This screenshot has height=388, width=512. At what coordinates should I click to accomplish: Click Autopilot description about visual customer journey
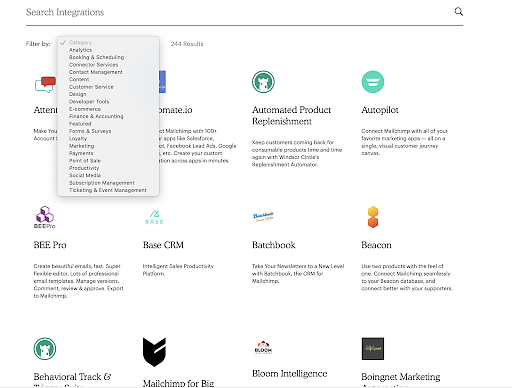pyautogui.click(x=404, y=142)
